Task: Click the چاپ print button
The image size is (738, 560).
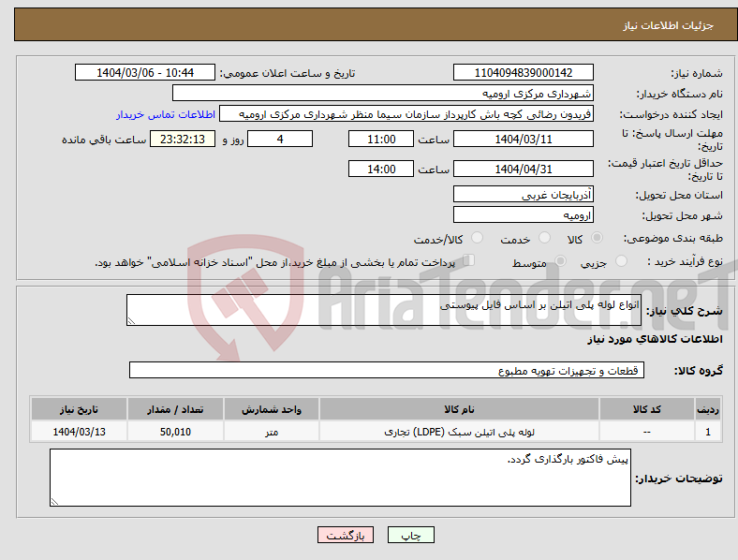Action: coord(411,535)
